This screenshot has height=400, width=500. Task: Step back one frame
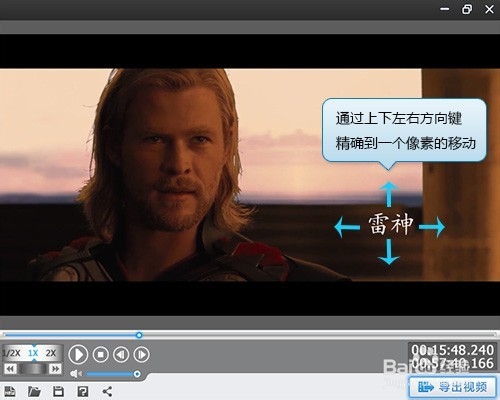(x=121, y=354)
